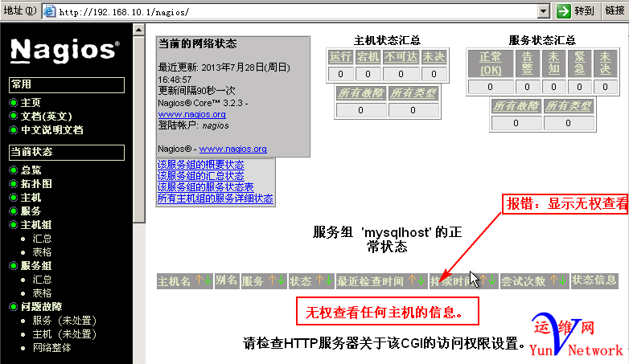This screenshot has width=629, height=364.
Task: Click 紧急 in service status totals
Action: (x=579, y=63)
